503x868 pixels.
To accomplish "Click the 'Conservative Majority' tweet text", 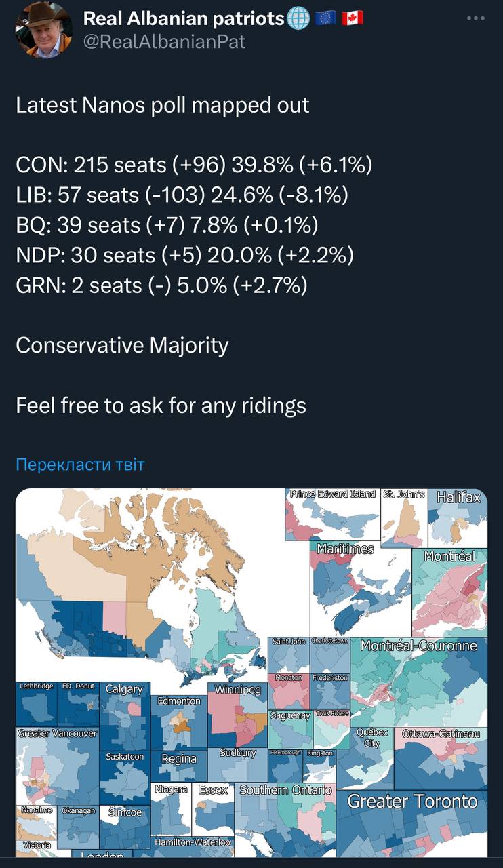I will [x=122, y=345].
